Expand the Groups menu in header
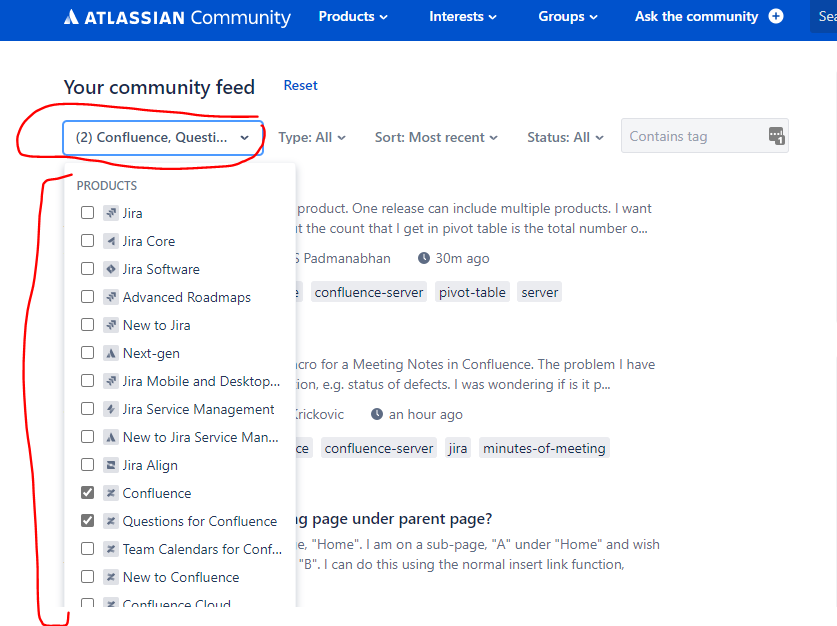This screenshot has height=626, width=837. pos(567,17)
